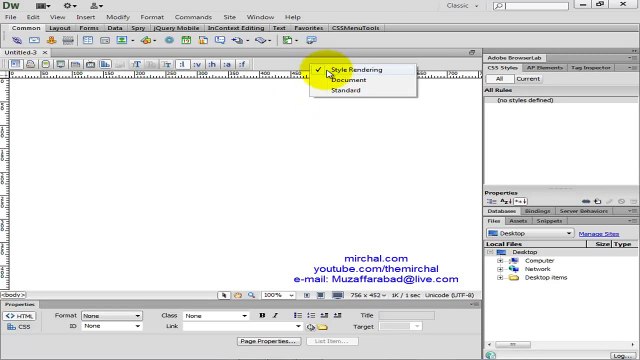Switch CSS Styles panel to Current mode

[528, 79]
